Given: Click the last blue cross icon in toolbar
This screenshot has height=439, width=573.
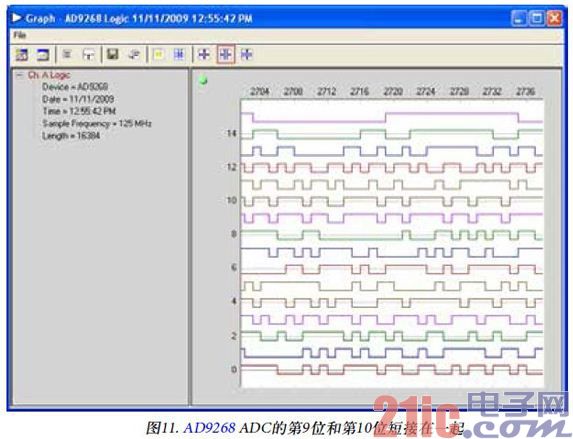Looking at the screenshot, I should pyautogui.click(x=247, y=54).
